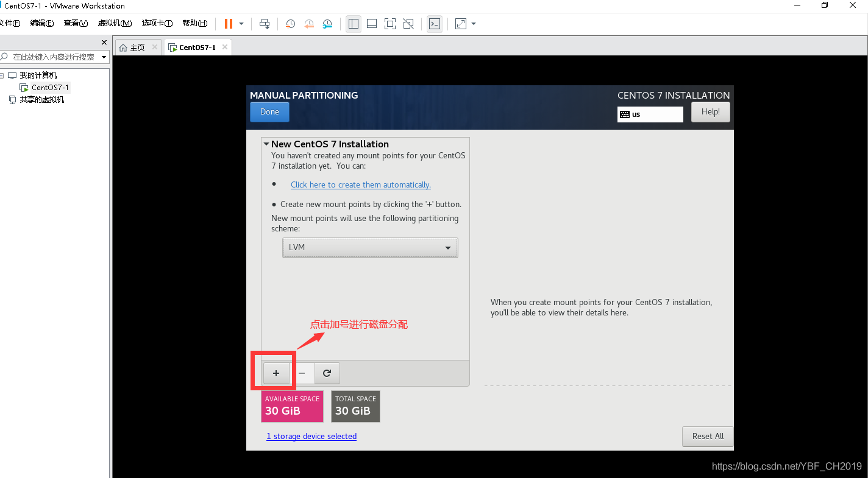
Task: Revert to the previous snapshot
Action: [x=309, y=24]
